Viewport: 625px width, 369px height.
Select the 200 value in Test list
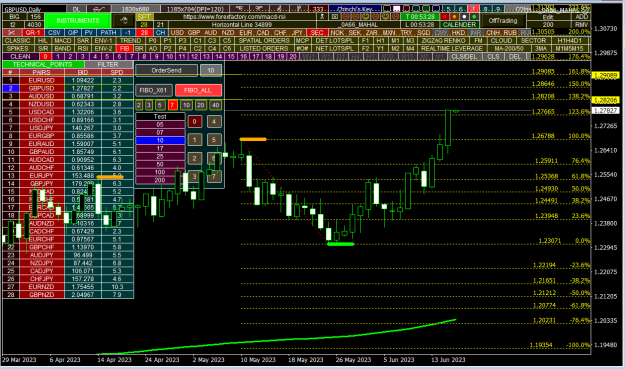[x=160, y=180]
